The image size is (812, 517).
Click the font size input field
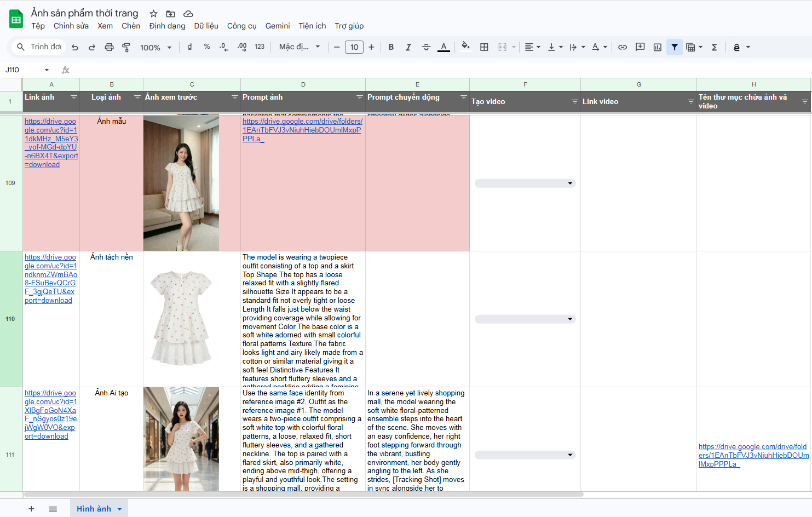[354, 47]
